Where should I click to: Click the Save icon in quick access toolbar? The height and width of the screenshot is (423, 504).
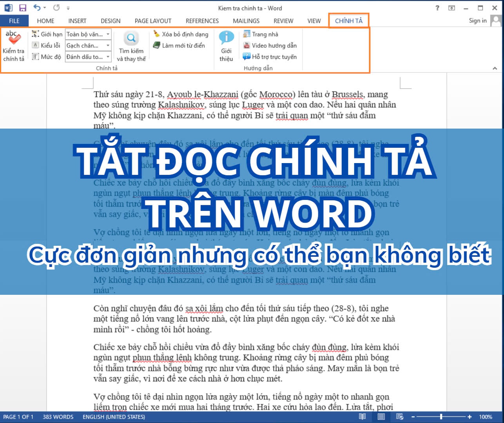pyautogui.click(x=23, y=8)
